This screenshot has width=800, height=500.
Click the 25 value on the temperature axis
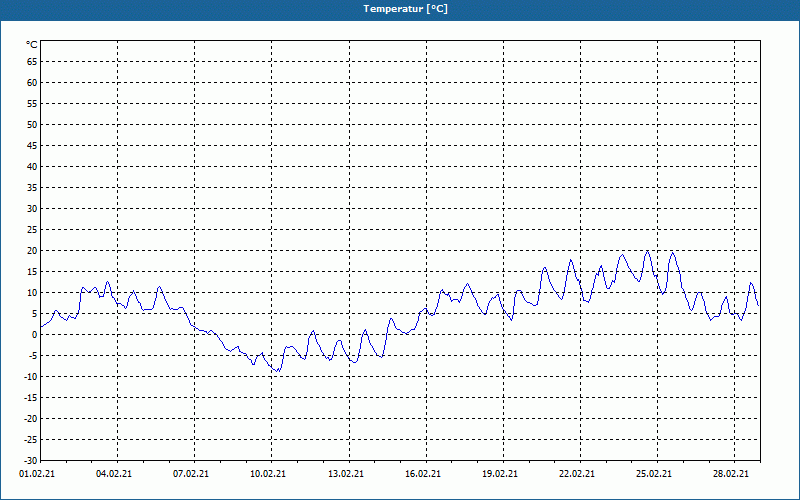pos(32,230)
